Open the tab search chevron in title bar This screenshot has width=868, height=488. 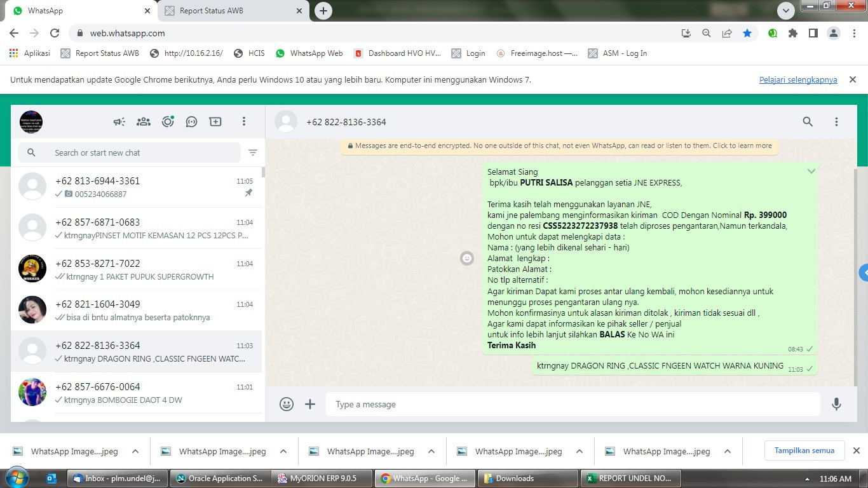(787, 11)
